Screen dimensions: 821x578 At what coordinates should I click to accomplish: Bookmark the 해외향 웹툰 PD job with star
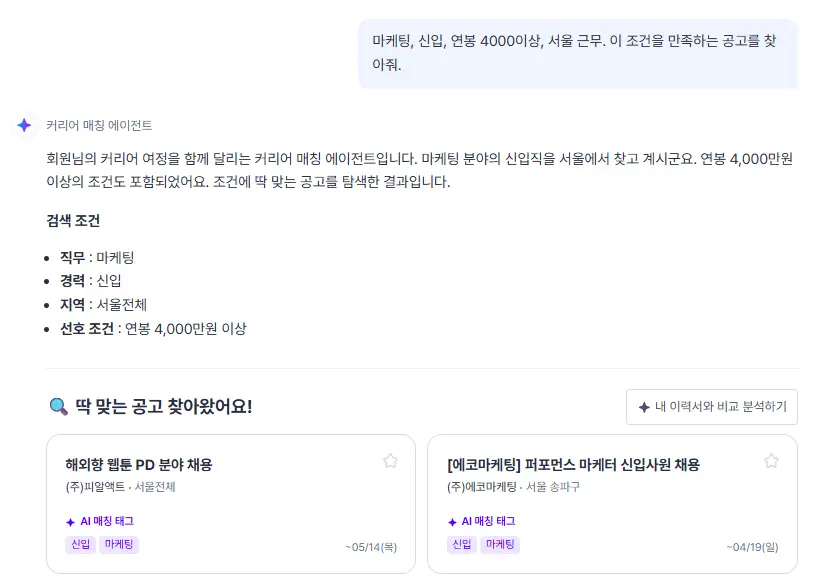pyautogui.click(x=390, y=461)
